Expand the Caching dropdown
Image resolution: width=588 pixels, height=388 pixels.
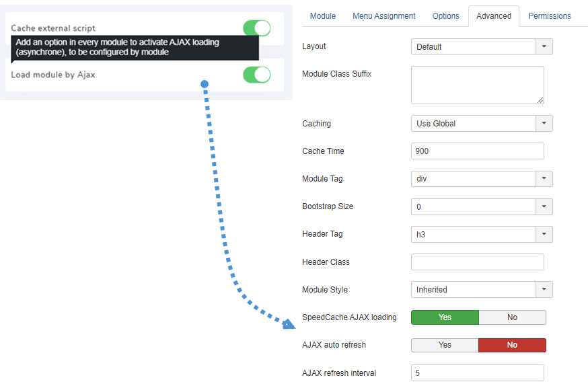(482, 124)
